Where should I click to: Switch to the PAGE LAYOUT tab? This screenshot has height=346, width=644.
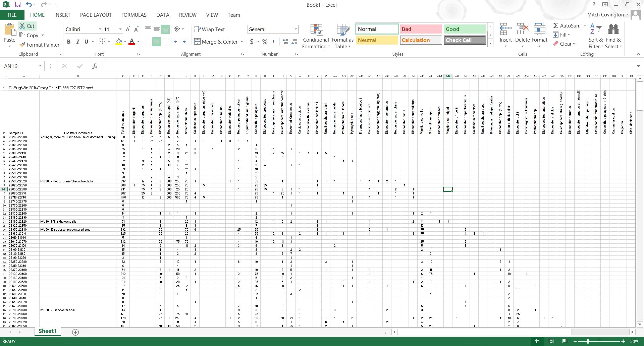coord(96,15)
